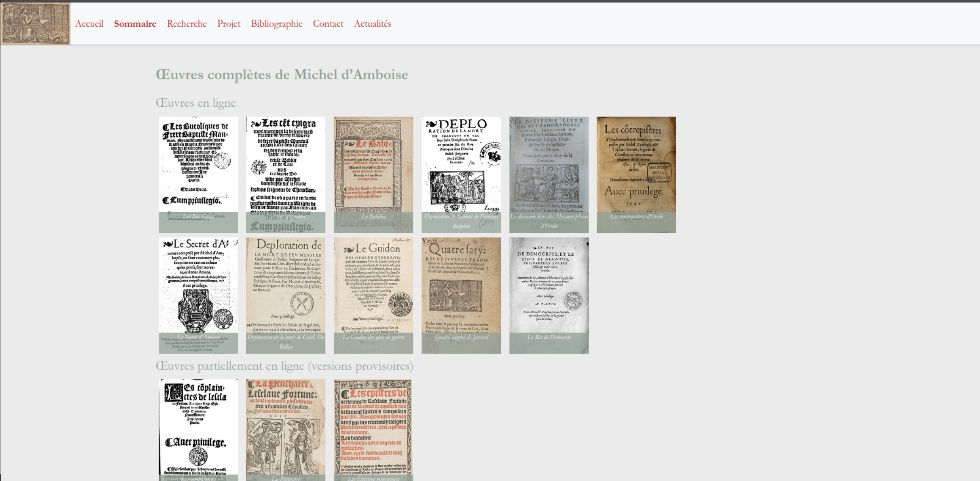Choose Les contrepistres d'Ovide cover

[636, 175]
